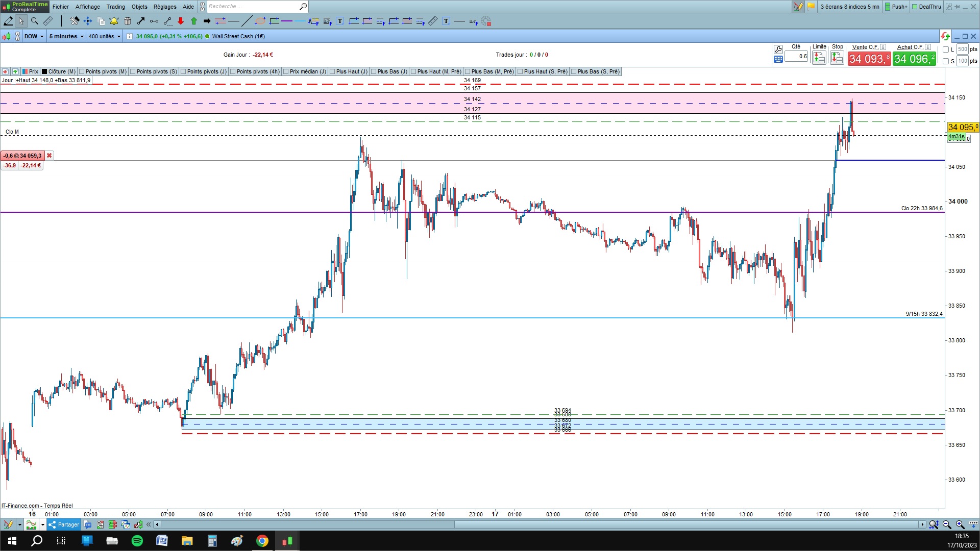Screen dimensions: 980x551
Task: Click the Partager share button
Action: 64,524
